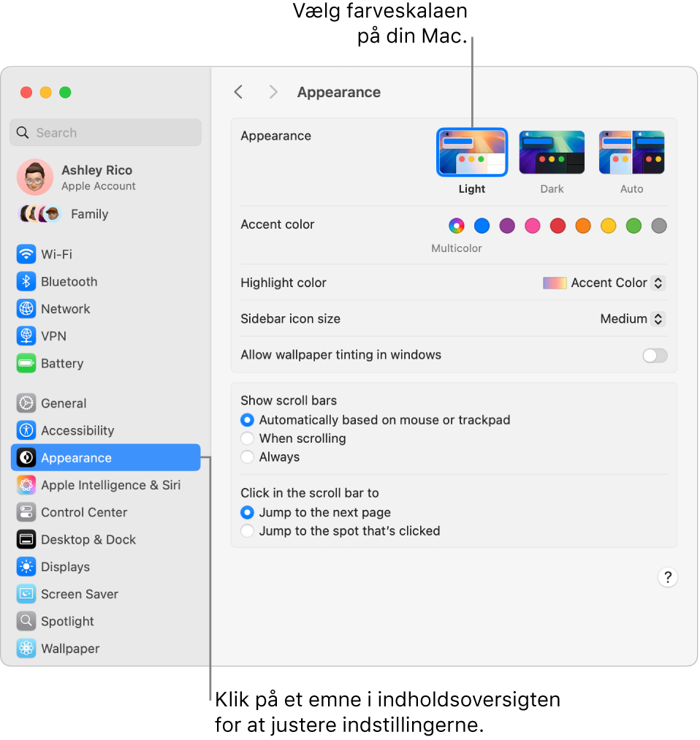This screenshot has width=700, height=740.
Task: Navigate back using the back chevron
Action: click(x=238, y=92)
